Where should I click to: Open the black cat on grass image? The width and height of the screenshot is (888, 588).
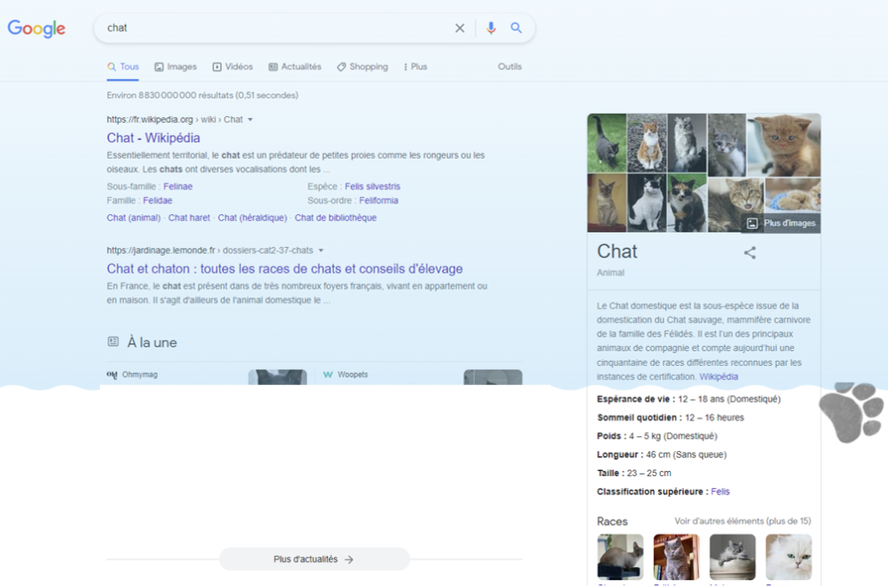pos(606,143)
